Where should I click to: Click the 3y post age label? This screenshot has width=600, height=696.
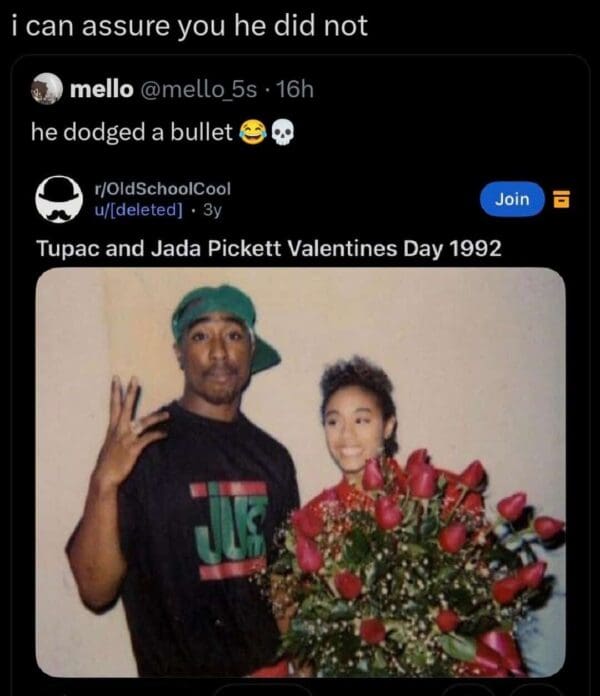pyautogui.click(x=212, y=210)
